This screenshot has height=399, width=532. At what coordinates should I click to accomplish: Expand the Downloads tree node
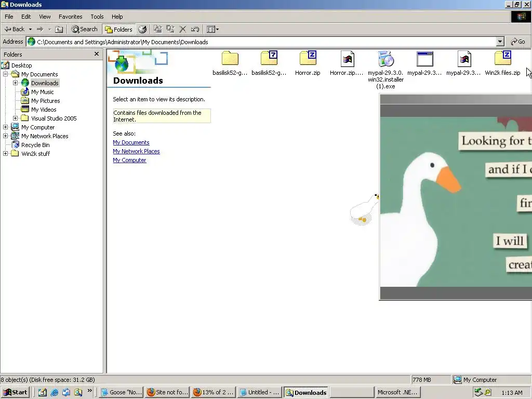15,83
